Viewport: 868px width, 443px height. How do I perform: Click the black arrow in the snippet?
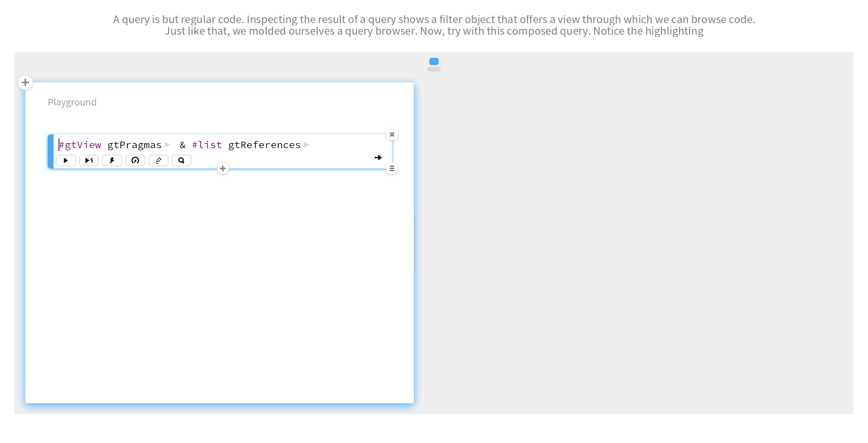[x=378, y=158]
